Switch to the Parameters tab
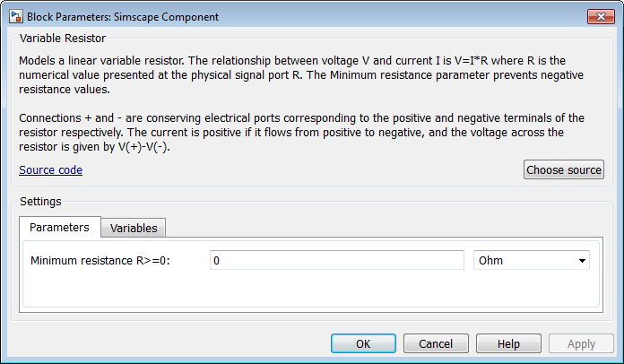The image size is (624, 364). tap(59, 228)
